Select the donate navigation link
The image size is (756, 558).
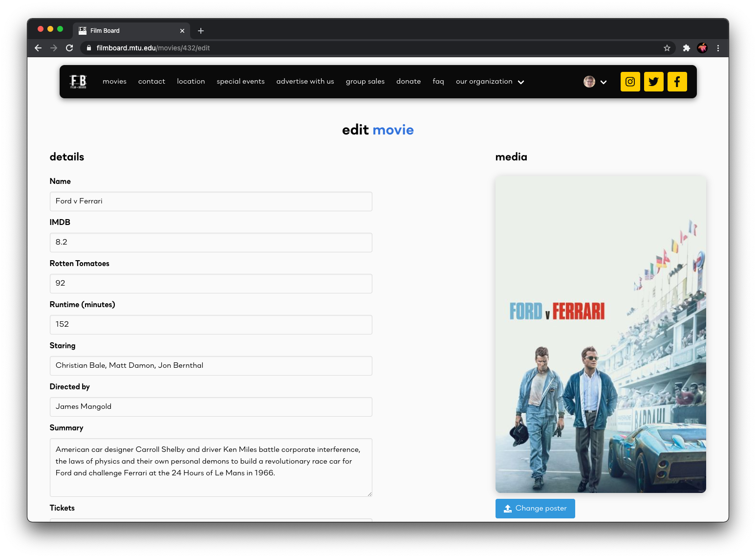pyautogui.click(x=409, y=82)
